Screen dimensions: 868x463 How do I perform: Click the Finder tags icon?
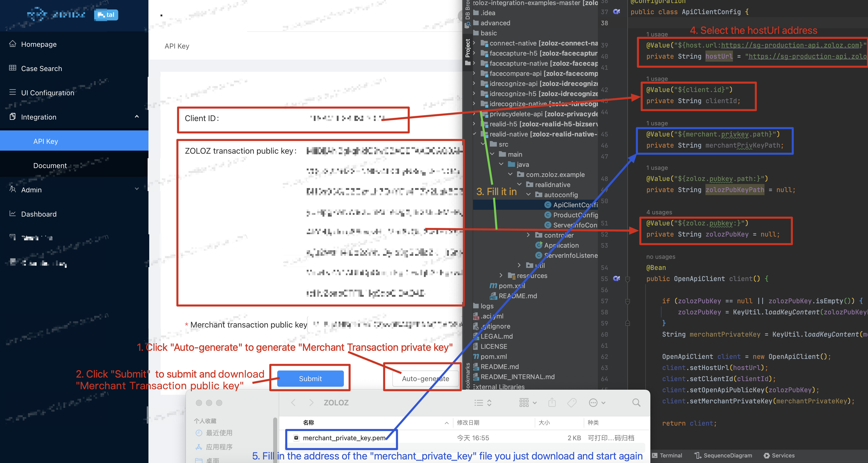[x=572, y=403]
